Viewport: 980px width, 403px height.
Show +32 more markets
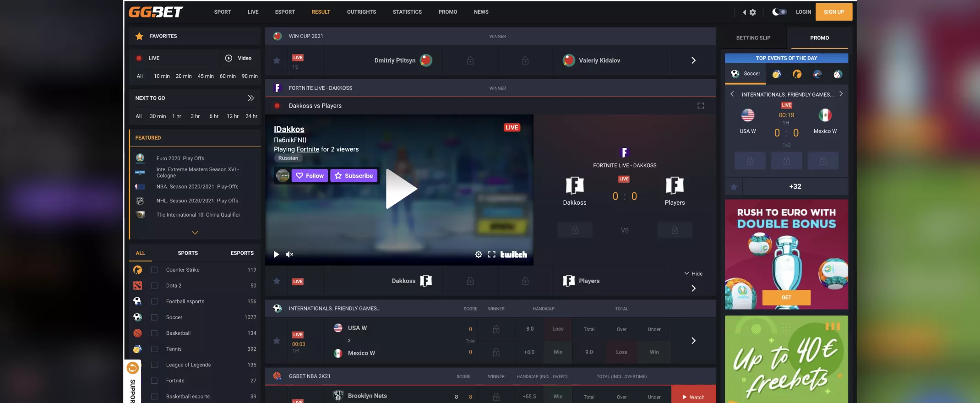pyautogui.click(x=795, y=187)
